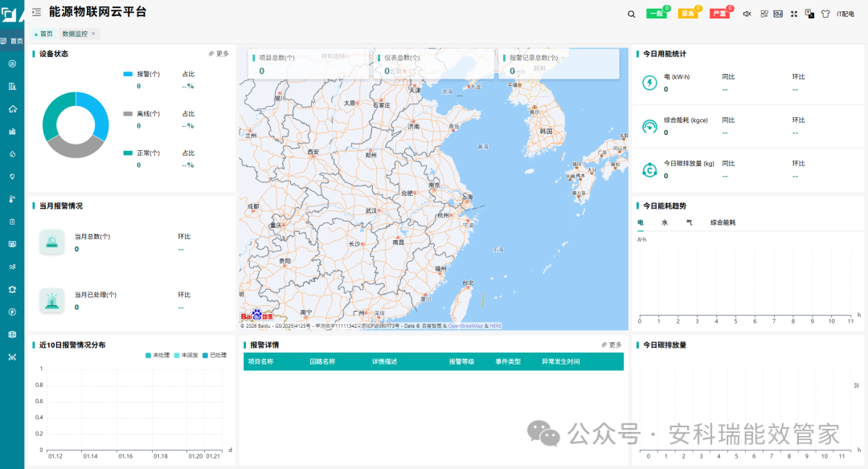Open the QR code grid icon in the header
This screenshot has height=469, width=868.
[764, 14]
